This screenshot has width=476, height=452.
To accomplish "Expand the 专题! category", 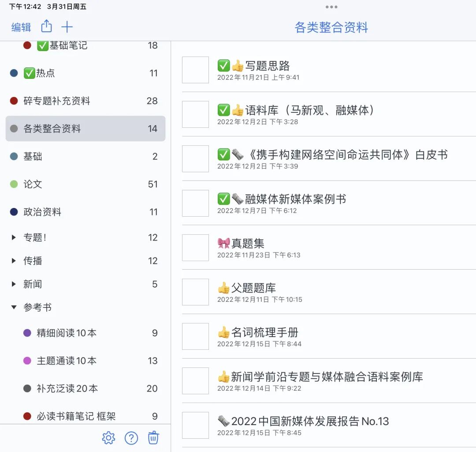I will [x=13, y=237].
